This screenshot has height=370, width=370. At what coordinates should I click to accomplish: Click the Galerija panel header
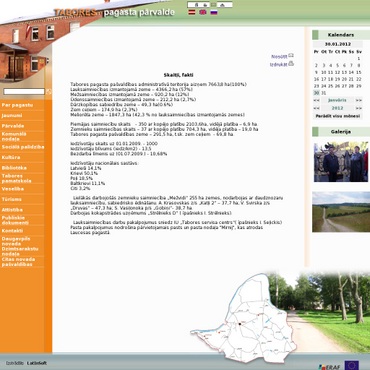coord(341,132)
